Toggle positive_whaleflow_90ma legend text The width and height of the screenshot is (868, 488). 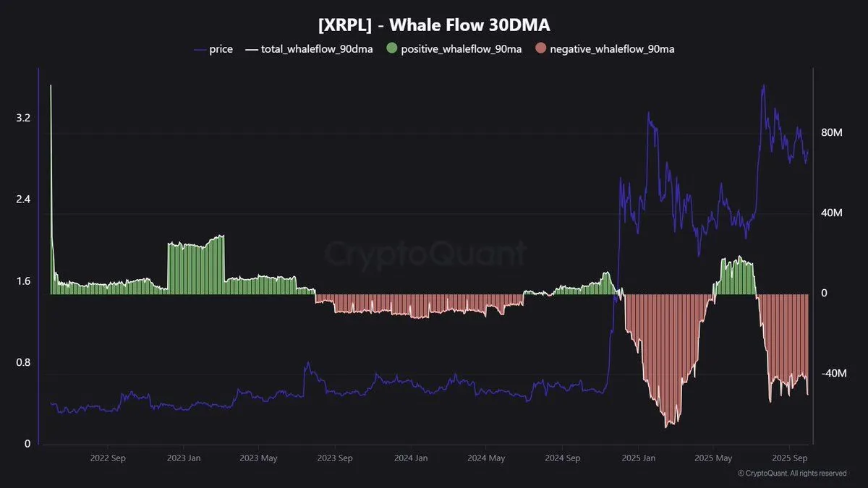click(461, 50)
